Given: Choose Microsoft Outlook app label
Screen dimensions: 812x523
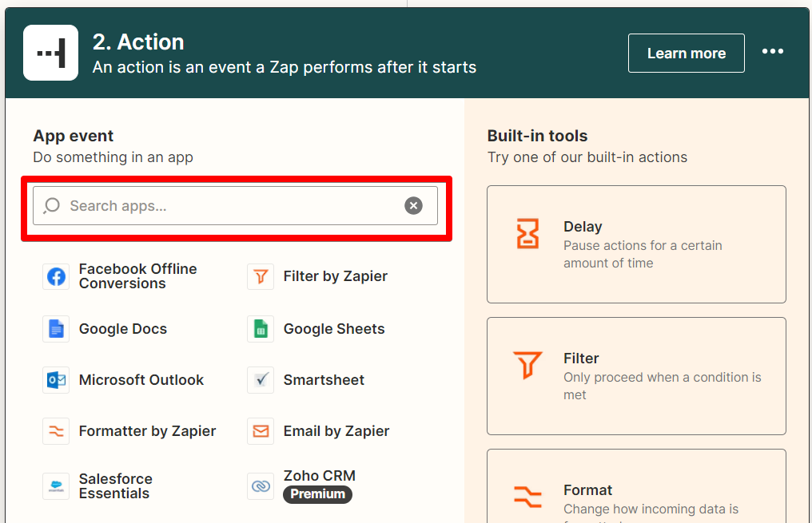Looking at the screenshot, I should 141,380.
